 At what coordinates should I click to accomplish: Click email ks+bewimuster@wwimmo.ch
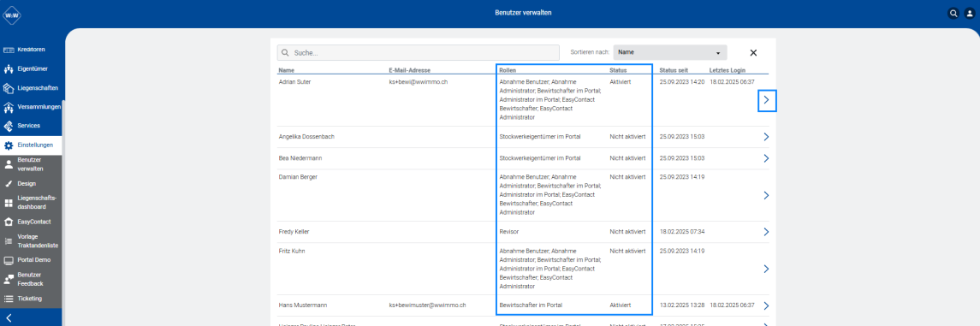tap(428, 305)
